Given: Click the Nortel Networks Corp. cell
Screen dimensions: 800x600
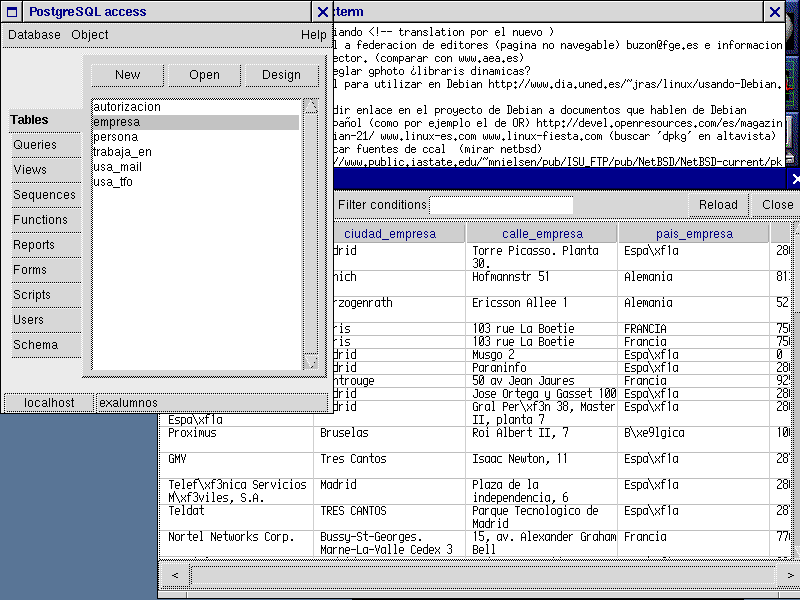Looking at the screenshot, I should tap(237, 543).
